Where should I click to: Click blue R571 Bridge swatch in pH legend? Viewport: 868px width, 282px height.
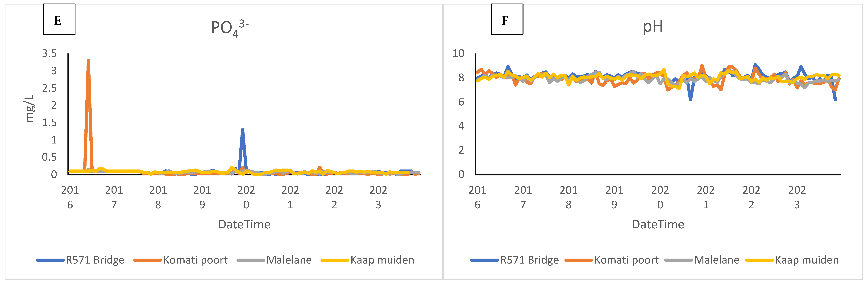(x=485, y=260)
